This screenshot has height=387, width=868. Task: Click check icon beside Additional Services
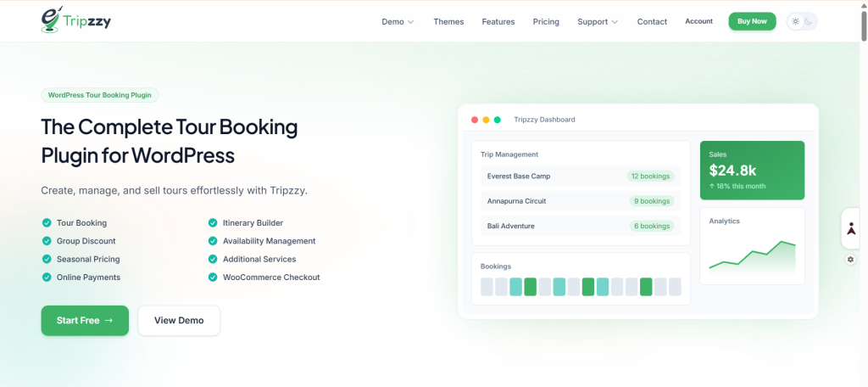[213, 259]
